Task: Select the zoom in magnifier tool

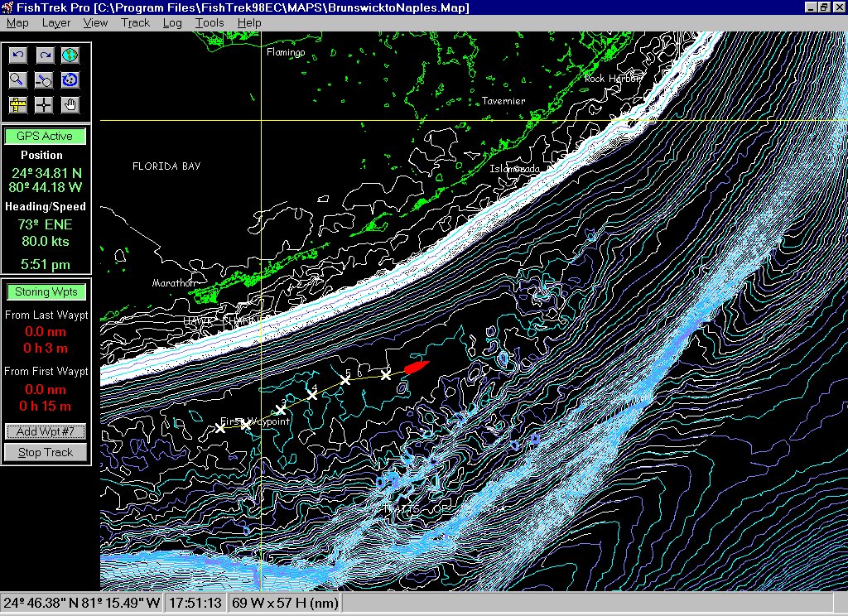Action: (18, 80)
